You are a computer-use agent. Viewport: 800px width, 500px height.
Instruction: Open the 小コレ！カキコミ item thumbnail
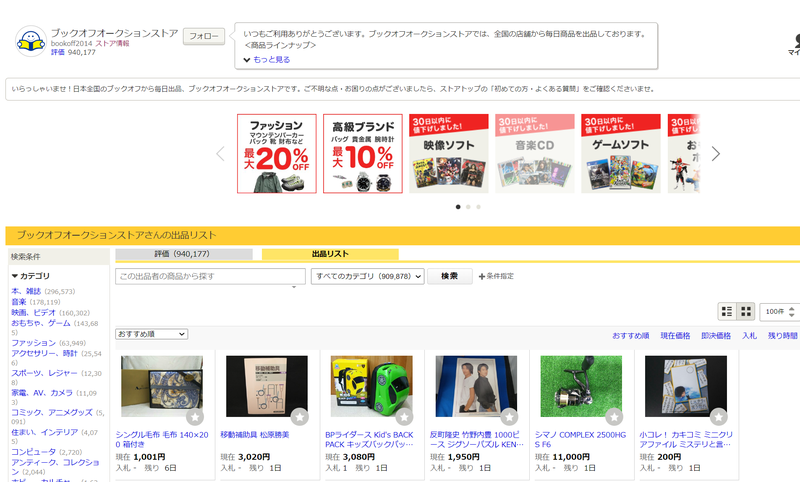tap(686, 386)
